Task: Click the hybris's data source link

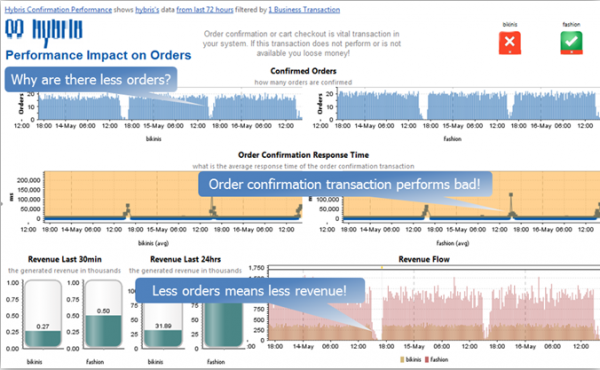Action: tap(147, 10)
